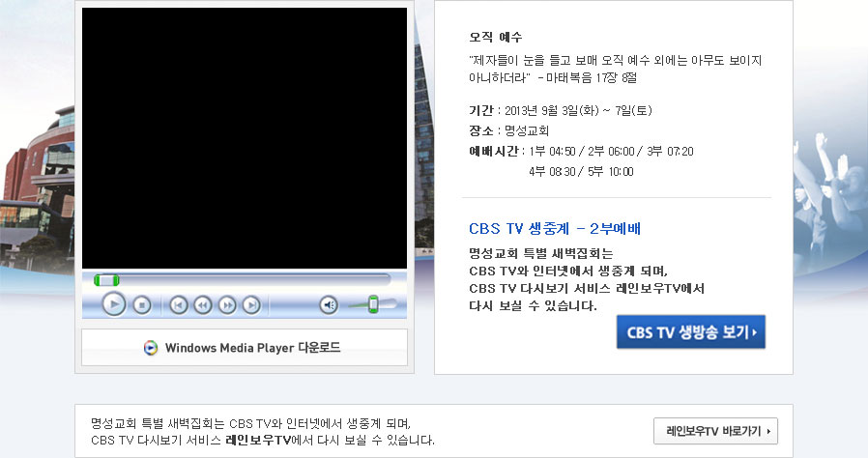Click the green seek bar handle

(106, 280)
